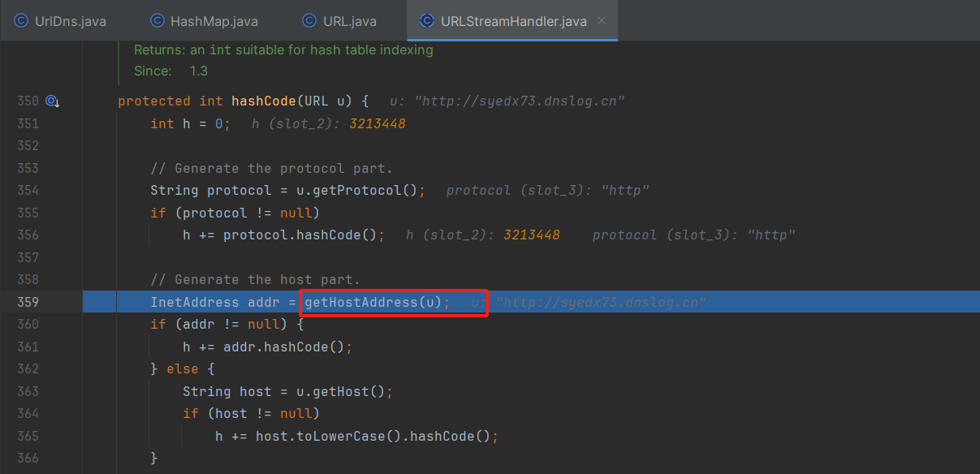Click the HashMap.java class icon
Viewport: 980px width, 474px height.
(158, 21)
